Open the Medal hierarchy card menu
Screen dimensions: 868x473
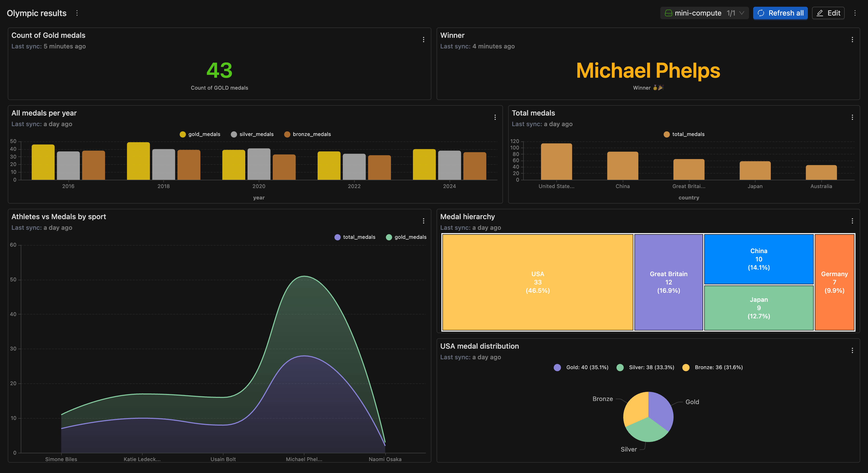(852, 221)
